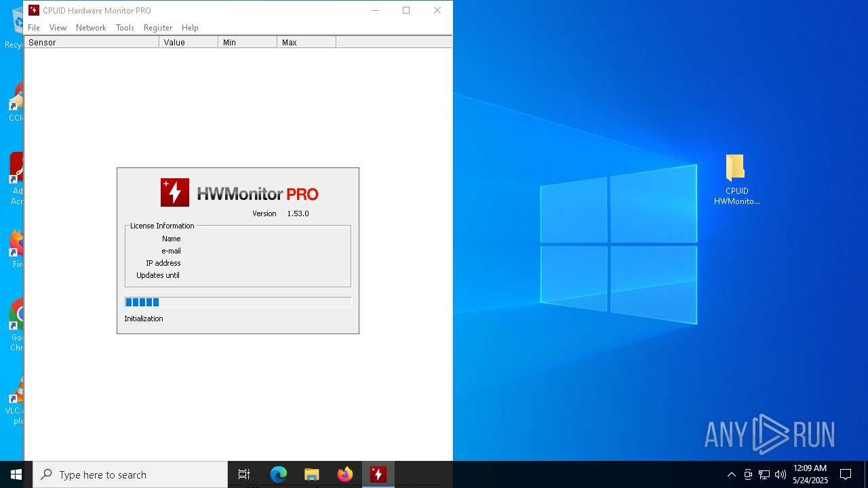Select the CPUID HWMonitor desktop folder

click(736, 180)
